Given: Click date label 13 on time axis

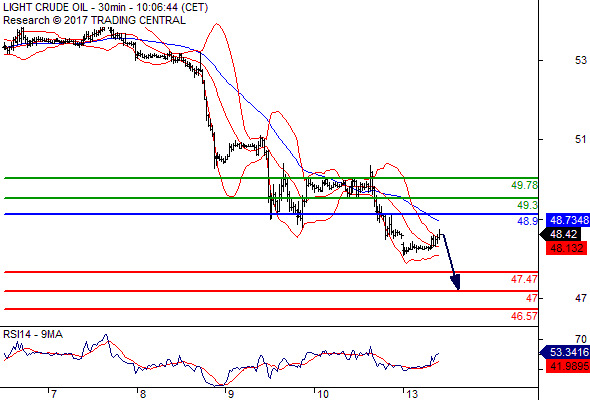Looking at the screenshot, I should [412, 394].
